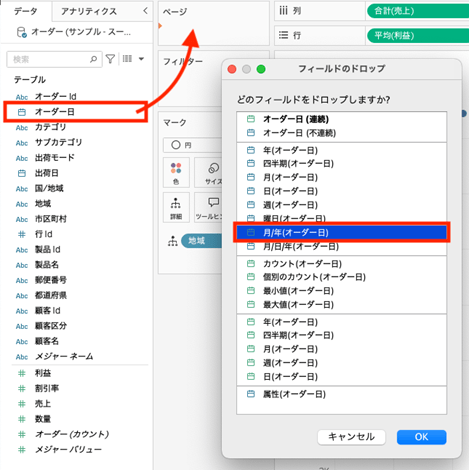
Task: Click the number icon next to 行 Id
Action: pyautogui.click(x=22, y=234)
